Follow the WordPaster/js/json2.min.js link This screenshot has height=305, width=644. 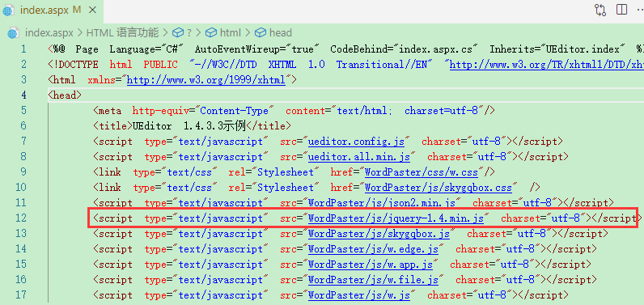(382, 203)
